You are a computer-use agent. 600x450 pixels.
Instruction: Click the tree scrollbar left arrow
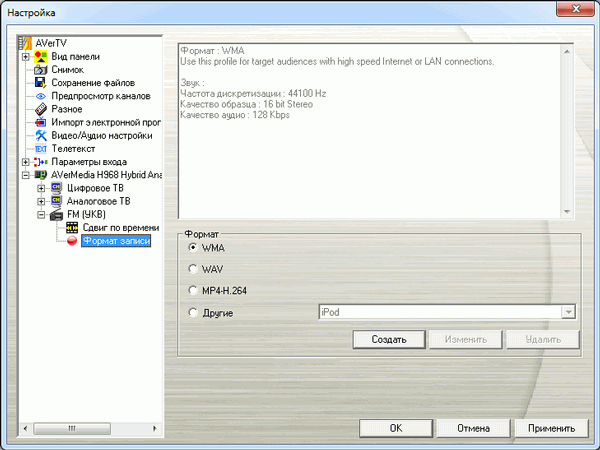pos(25,428)
